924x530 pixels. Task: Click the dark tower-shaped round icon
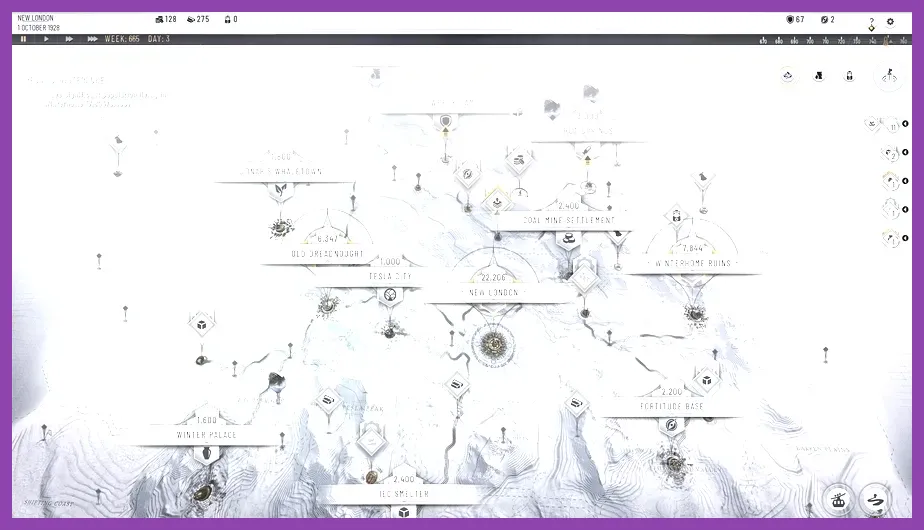click(819, 75)
